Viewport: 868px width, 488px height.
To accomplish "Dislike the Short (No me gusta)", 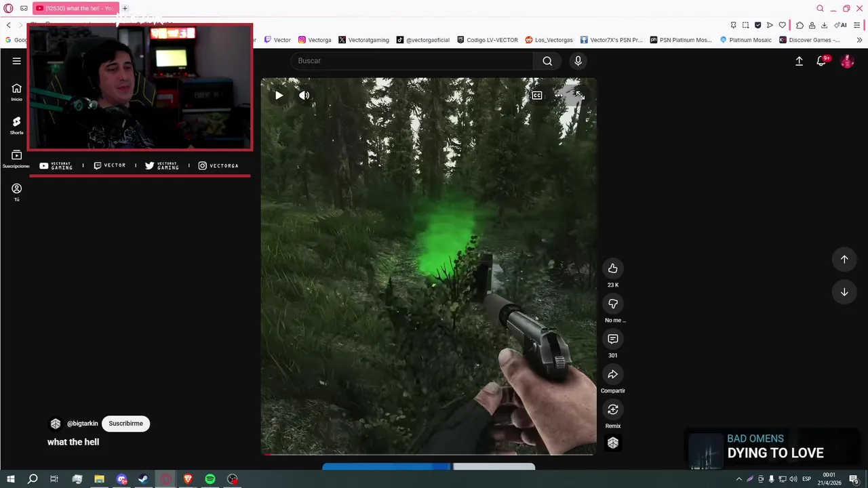I will tap(613, 304).
